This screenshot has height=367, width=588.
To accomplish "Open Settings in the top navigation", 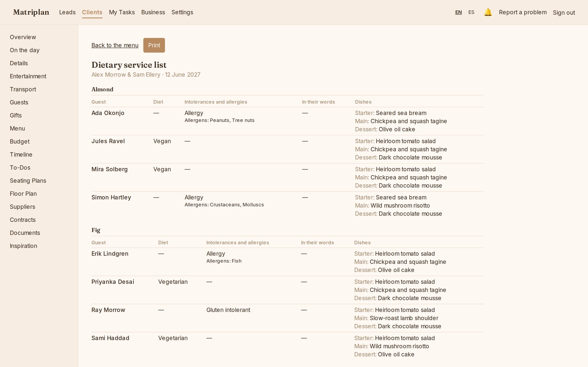I will coord(182,12).
